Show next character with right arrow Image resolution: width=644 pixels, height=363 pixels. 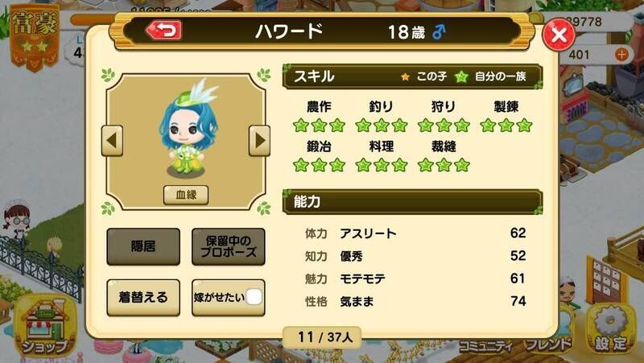(259, 141)
